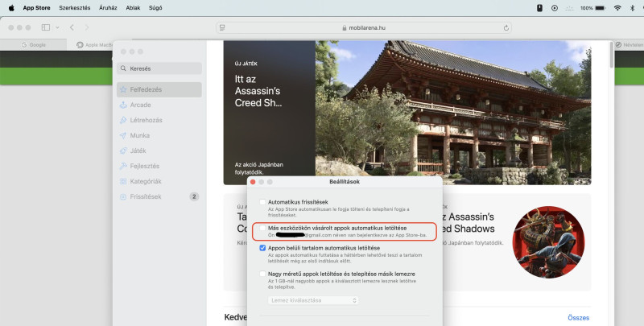Close the Beállítások window
The width and height of the screenshot is (644, 326).
click(x=253, y=181)
